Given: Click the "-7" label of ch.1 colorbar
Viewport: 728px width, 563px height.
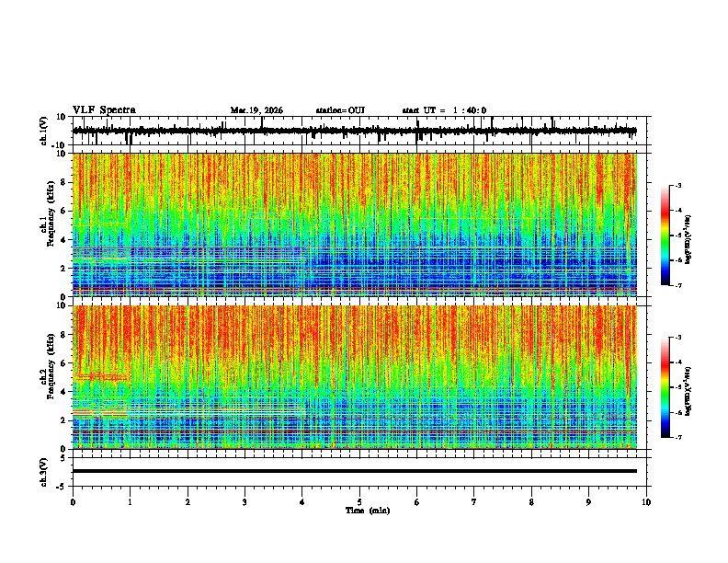Looking at the screenshot, I should click(x=677, y=285).
